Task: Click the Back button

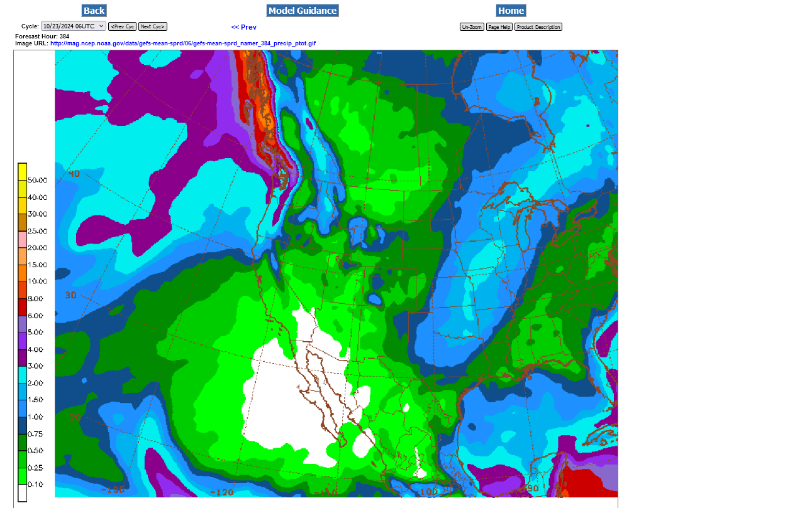Action: click(94, 11)
